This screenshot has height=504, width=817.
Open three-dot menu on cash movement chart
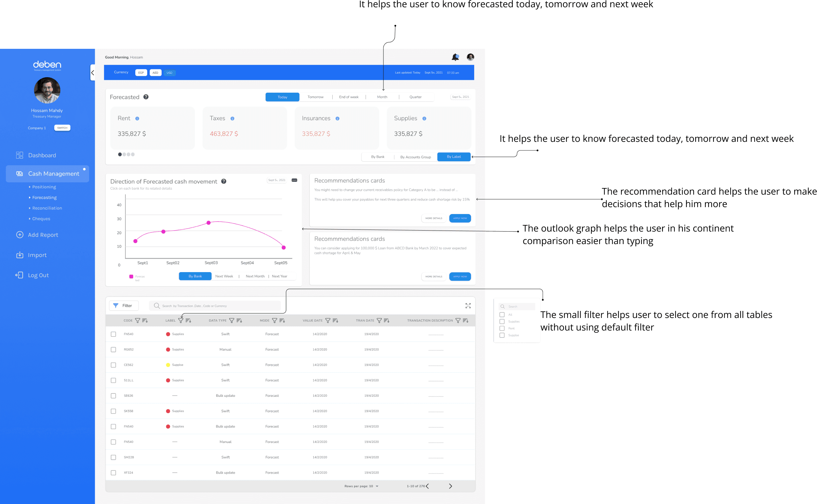(294, 180)
